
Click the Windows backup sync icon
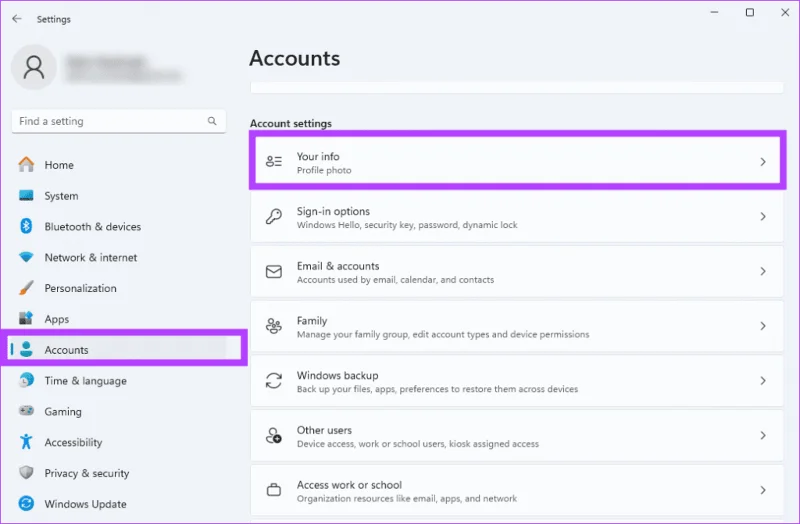[x=274, y=381]
